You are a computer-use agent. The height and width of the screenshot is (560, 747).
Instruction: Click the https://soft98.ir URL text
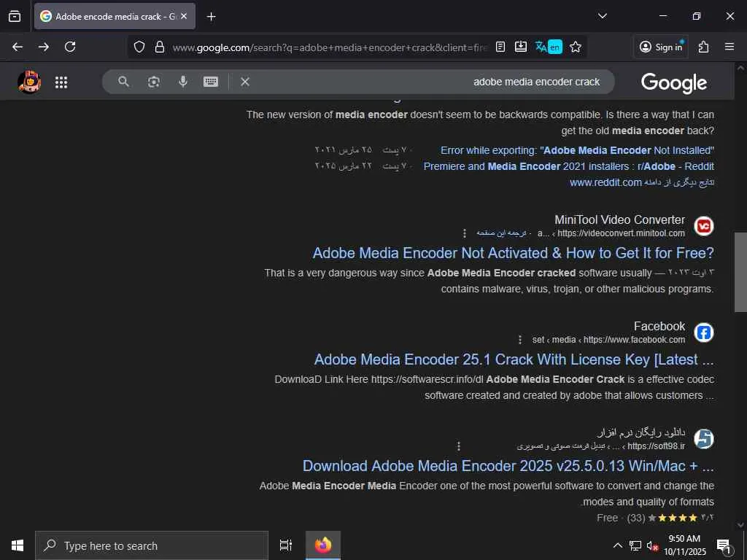pyautogui.click(x=656, y=446)
